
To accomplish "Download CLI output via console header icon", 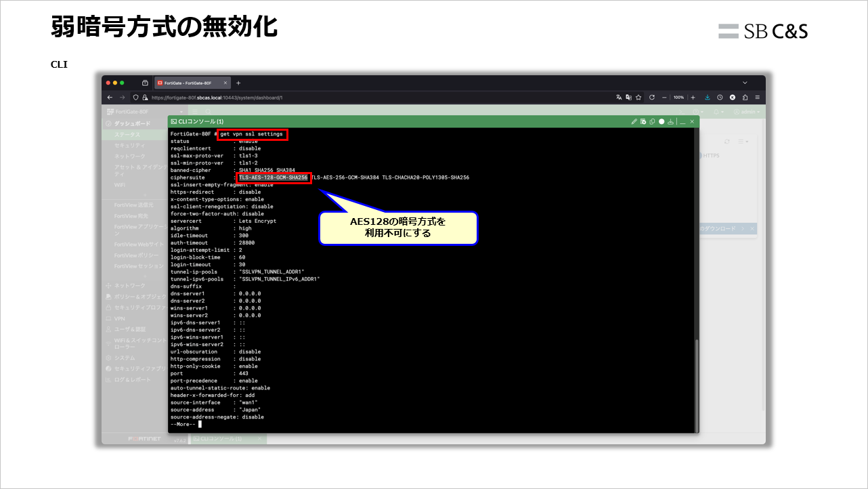I will [670, 122].
